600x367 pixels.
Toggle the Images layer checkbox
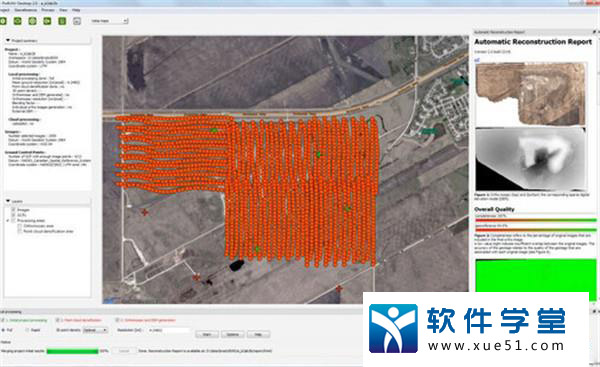[13, 210]
